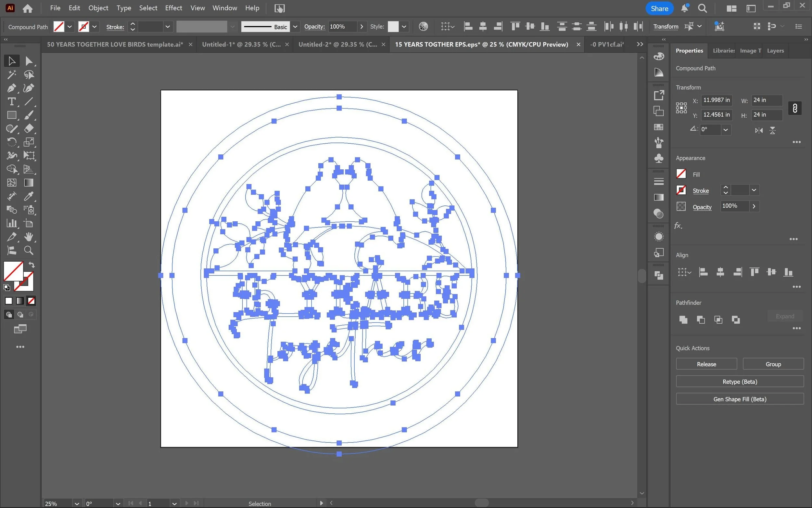Open the Effect menu
The image size is (812, 508).
click(x=173, y=8)
